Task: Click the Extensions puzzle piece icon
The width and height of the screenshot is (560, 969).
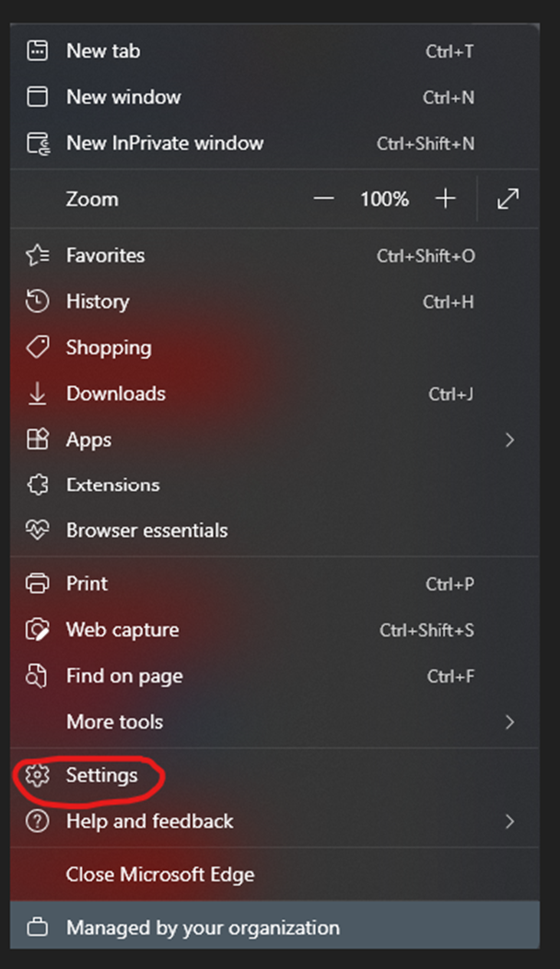Action: pyautogui.click(x=37, y=484)
